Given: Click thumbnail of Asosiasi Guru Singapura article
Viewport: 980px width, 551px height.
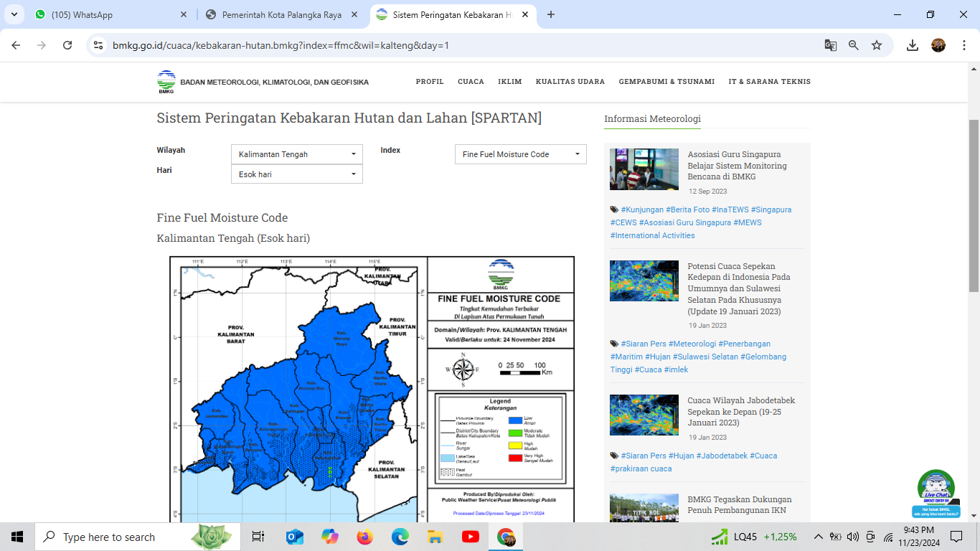Looking at the screenshot, I should click(x=644, y=169).
